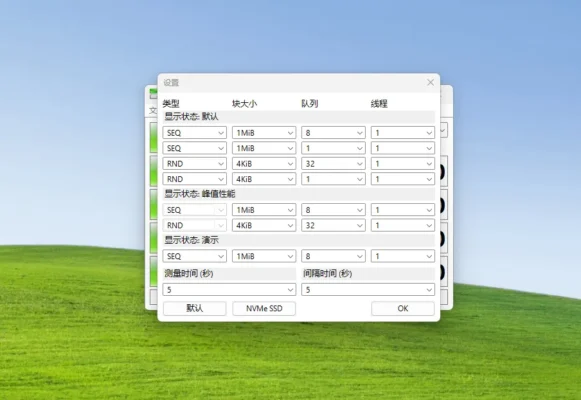Open queue 8 dropdown in 演示 section
This screenshot has width=581, height=400.
[333, 256]
